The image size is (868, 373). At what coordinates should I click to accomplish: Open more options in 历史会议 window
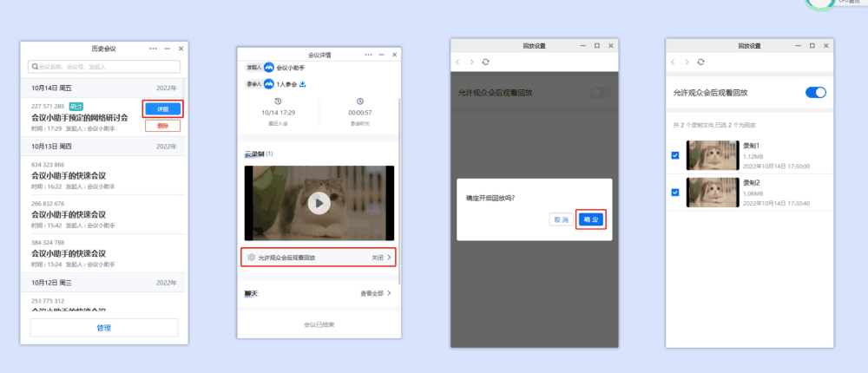coord(154,49)
